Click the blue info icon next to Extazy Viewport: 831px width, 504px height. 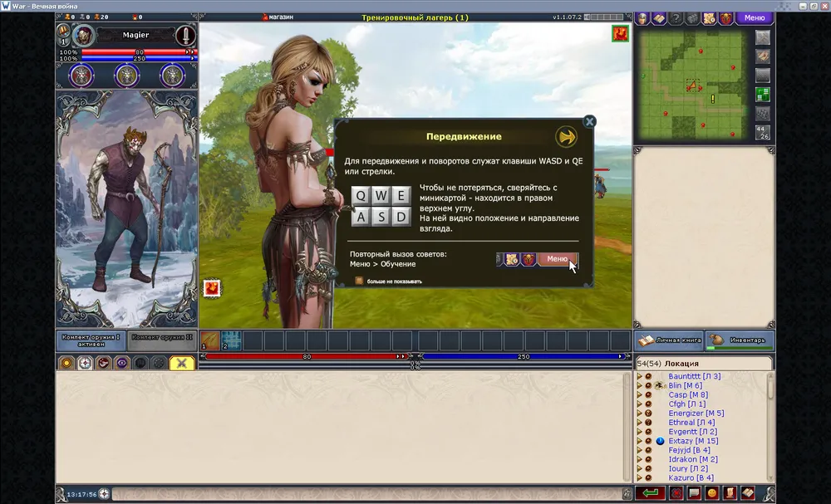point(660,441)
